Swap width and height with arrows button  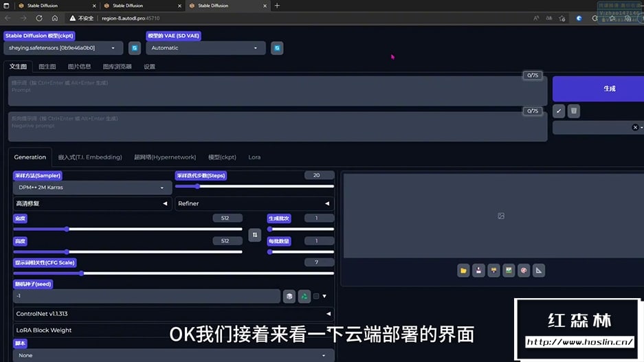[254, 235]
